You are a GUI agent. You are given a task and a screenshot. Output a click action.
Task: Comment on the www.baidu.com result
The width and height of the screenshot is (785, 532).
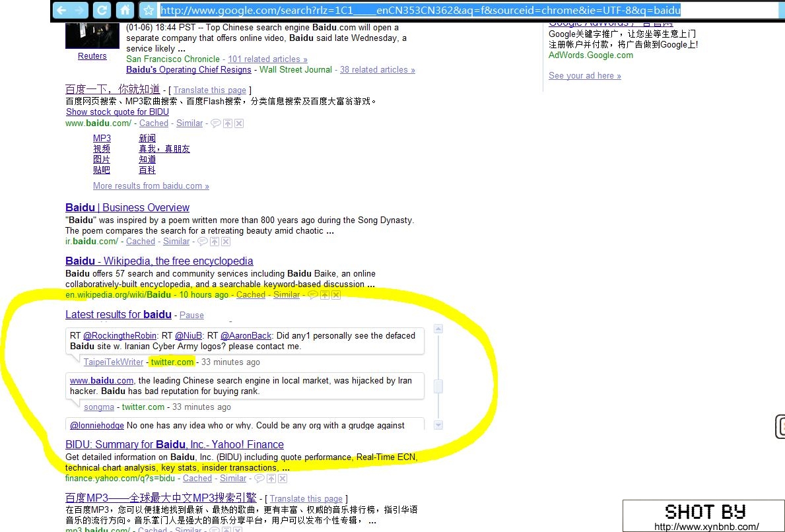point(216,123)
